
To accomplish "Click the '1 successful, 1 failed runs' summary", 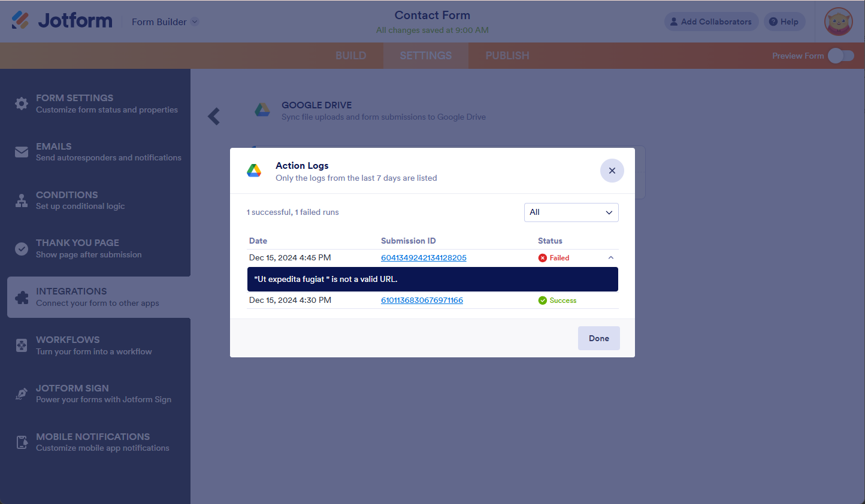I will pyautogui.click(x=293, y=212).
